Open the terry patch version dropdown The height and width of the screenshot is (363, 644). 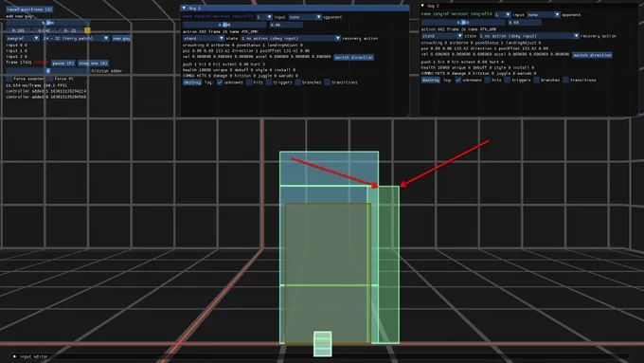pyautogui.click(x=76, y=38)
